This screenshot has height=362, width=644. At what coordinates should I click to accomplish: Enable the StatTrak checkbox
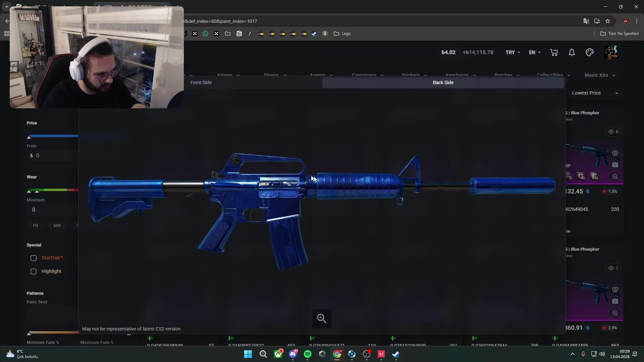[x=33, y=258]
